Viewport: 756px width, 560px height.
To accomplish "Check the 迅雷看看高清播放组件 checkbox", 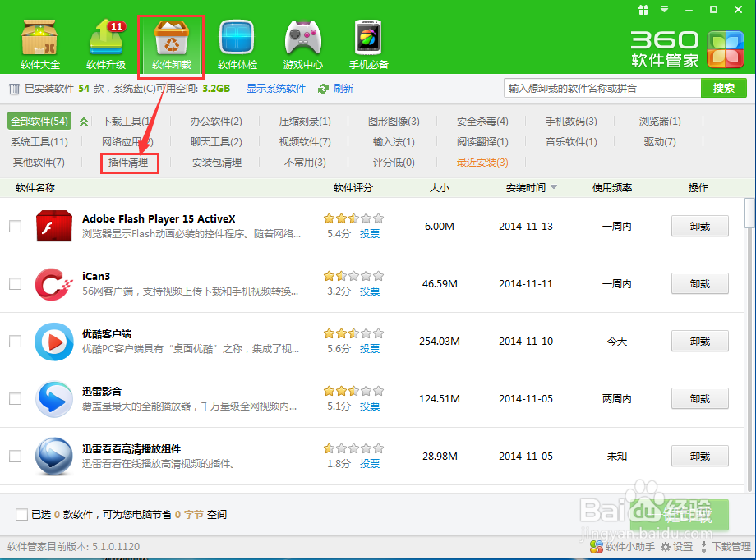I will pos(16,456).
